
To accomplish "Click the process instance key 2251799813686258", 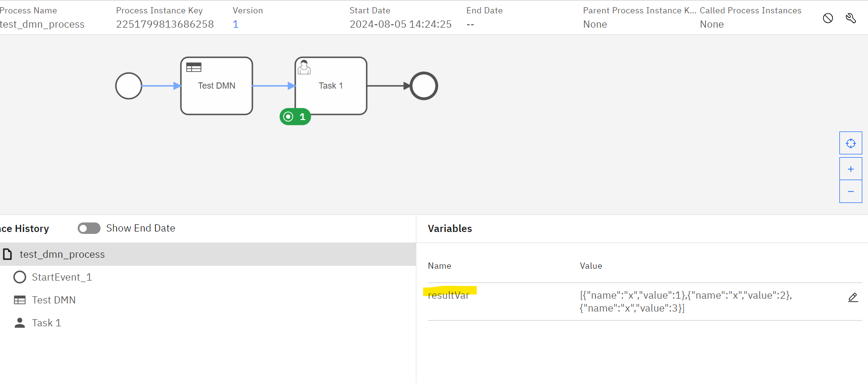I will coord(165,24).
